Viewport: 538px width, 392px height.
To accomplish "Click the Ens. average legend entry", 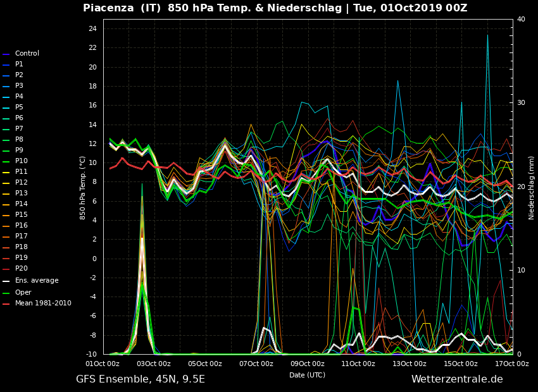I will (36, 281).
